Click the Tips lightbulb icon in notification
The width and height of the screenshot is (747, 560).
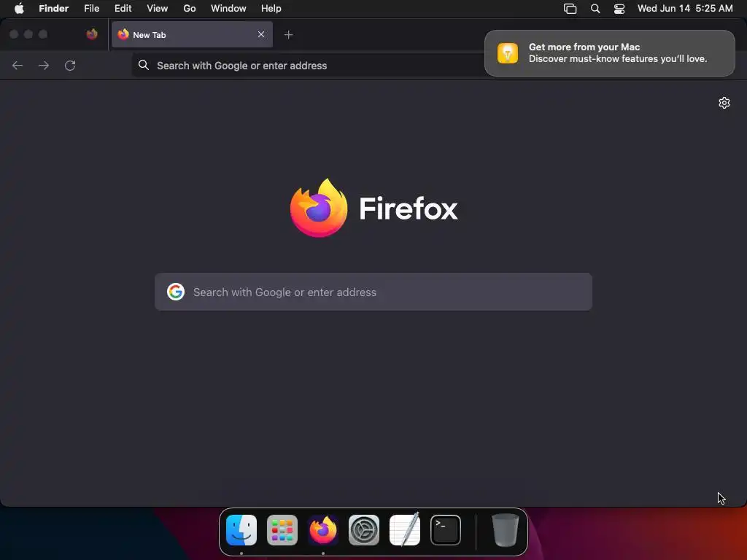(508, 52)
